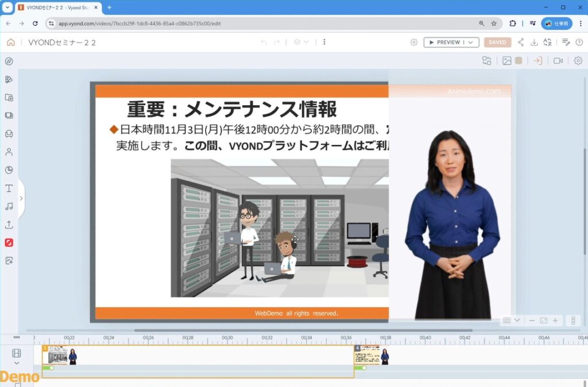Image resolution: width=588 pixels, height=387 pixels.
Task: Pick the scene background color swatch
Action: 519,61
